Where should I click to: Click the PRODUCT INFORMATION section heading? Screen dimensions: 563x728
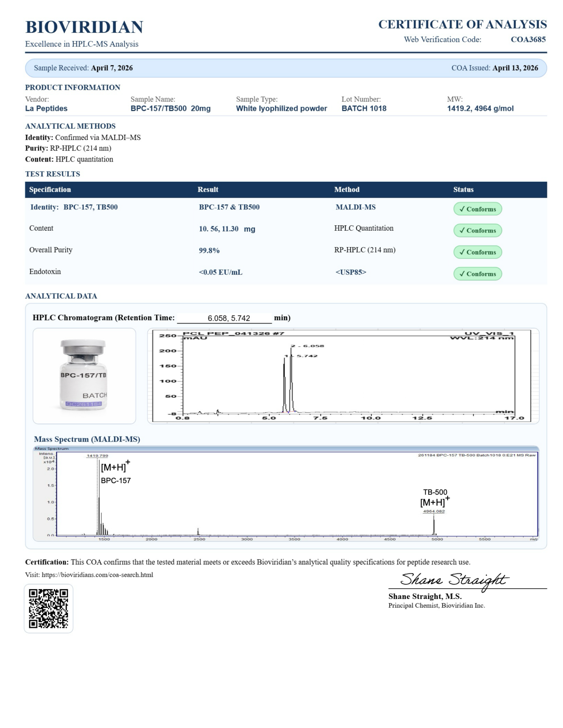click(73, 87)
